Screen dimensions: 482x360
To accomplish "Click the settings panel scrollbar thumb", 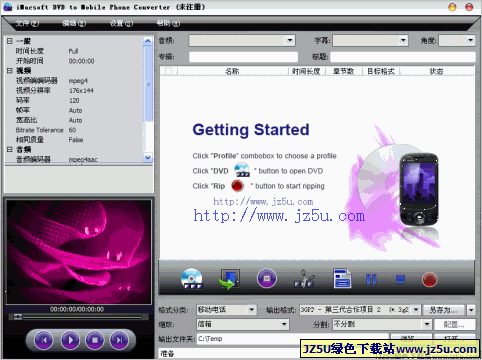I will pyautogui.click(x=148, y=84).
